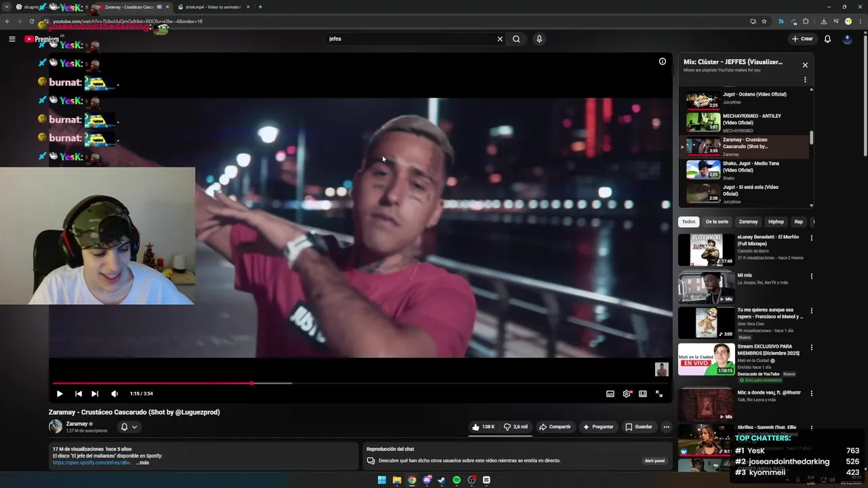Mute the video volume
The height and width of the screenshot is (488, 868).
pyautogui.click(x=114, y=393)
